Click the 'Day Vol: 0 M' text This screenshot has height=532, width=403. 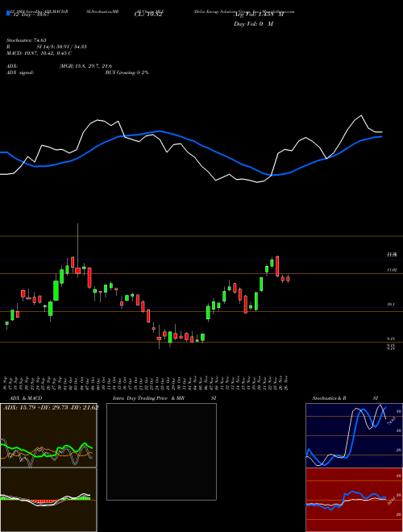click(253, 23)
